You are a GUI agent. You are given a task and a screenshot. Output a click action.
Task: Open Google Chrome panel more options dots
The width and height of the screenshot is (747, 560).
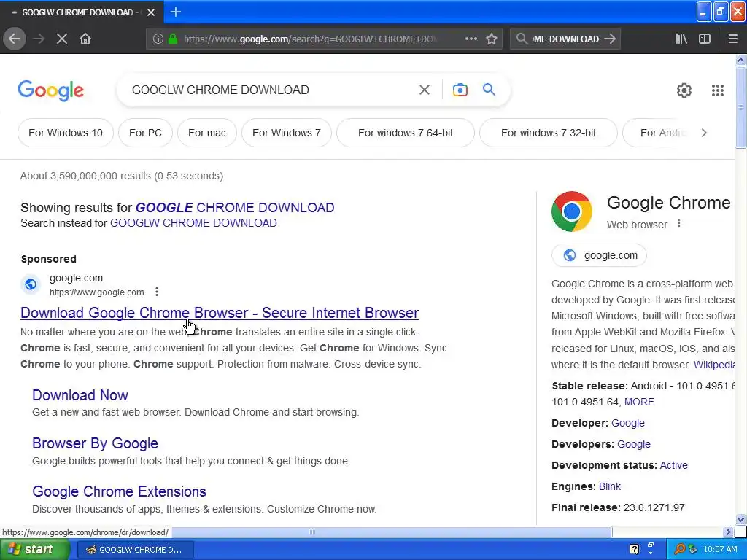[x=679, y=224]
